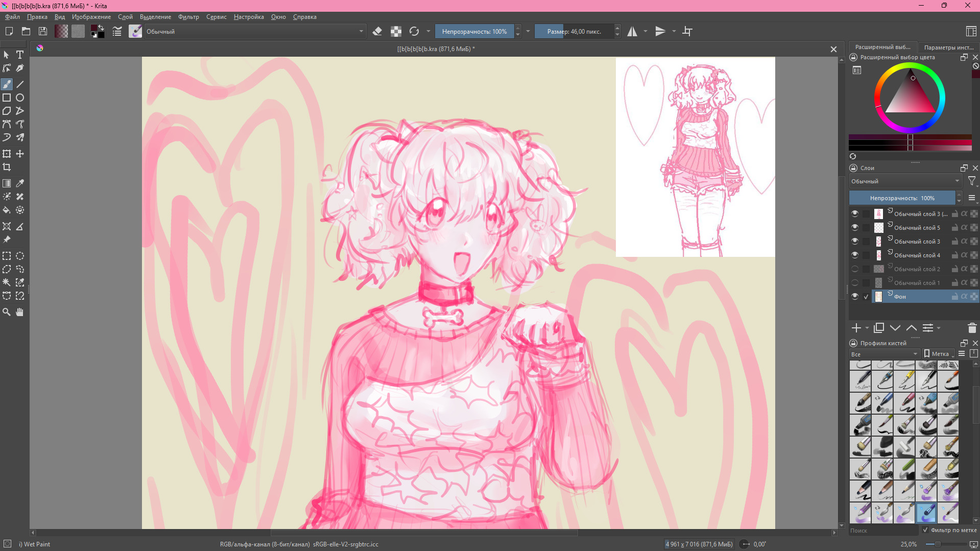
Task: Select the Crop tool
Action: point(7,167)
